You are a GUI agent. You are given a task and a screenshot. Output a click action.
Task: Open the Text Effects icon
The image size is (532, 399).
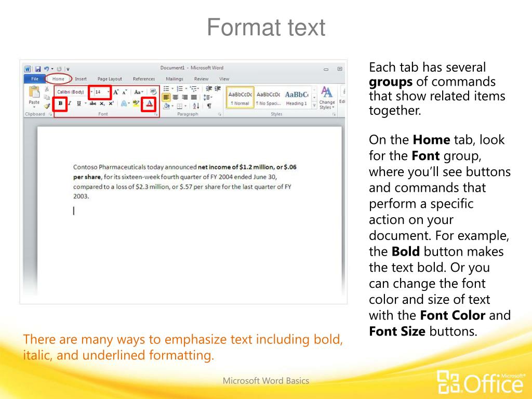click(x=124, y=103)
